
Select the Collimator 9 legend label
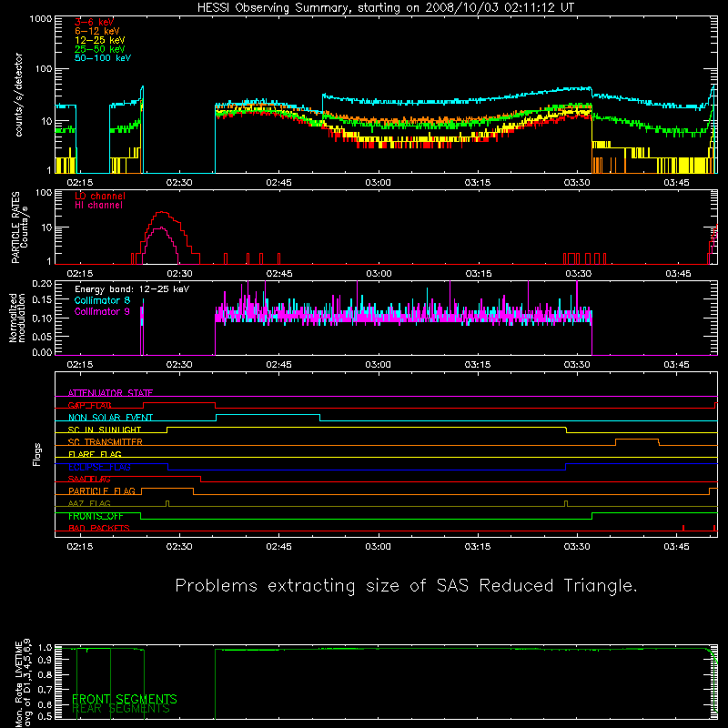pyautogui.click(x=102, y=311)
